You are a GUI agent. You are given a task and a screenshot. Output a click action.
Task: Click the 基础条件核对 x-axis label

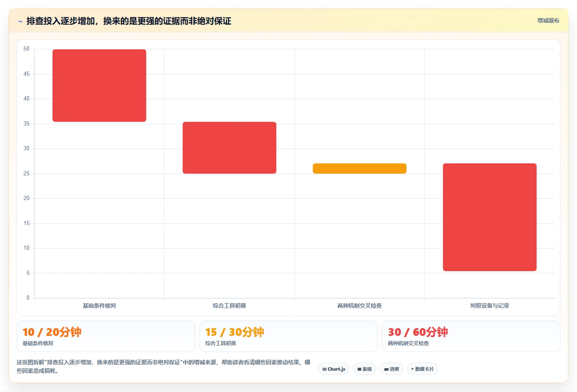(99, 306)
